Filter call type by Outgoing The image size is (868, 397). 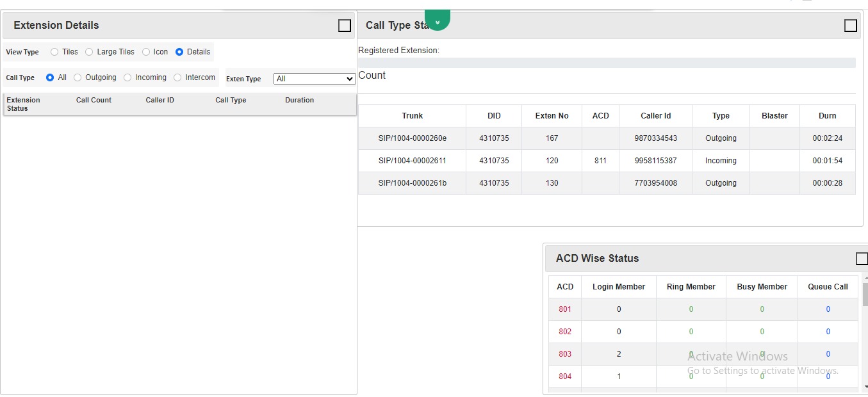(x=78, y=77)
